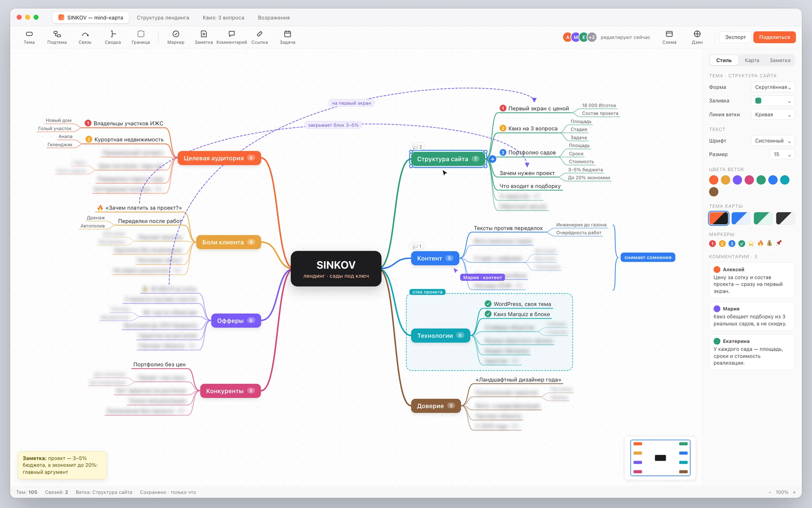Viewport: 812px width, 508px height.
Task: Open the Заливка fill color dropdown
Action: pos(773,101)
